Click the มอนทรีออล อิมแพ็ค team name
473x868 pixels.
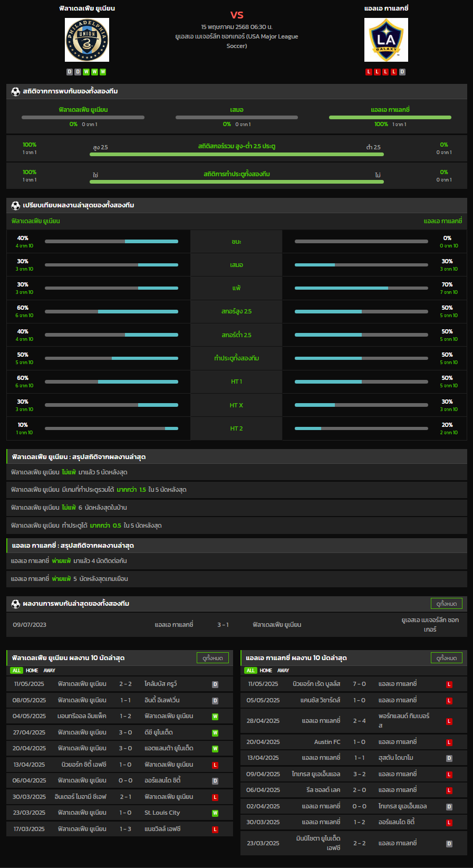coord(82,716)
